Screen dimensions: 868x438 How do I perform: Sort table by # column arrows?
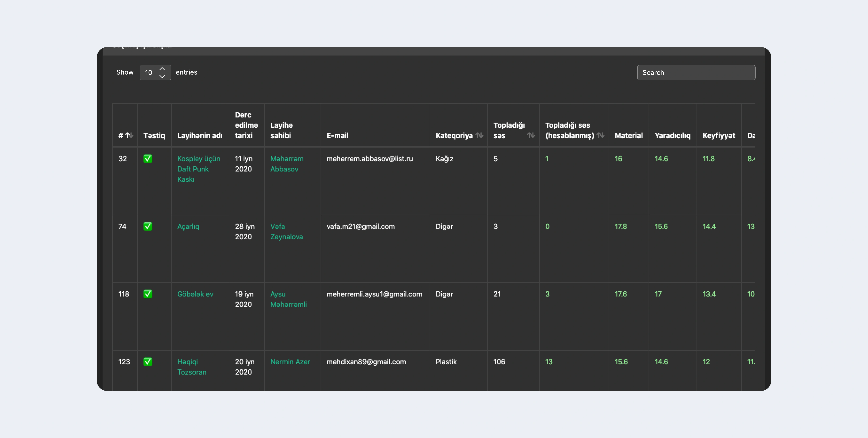(x=129, y=135)
